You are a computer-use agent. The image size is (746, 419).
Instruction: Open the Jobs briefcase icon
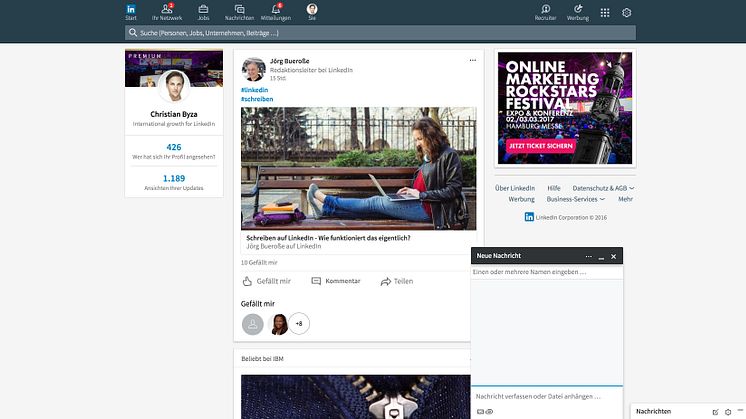point(203,9)
